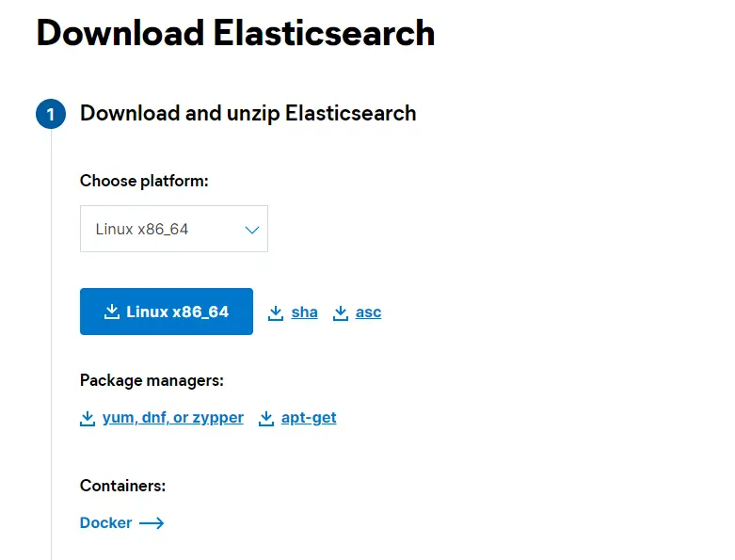Open the yum, dnf, or zypper link

173,418
